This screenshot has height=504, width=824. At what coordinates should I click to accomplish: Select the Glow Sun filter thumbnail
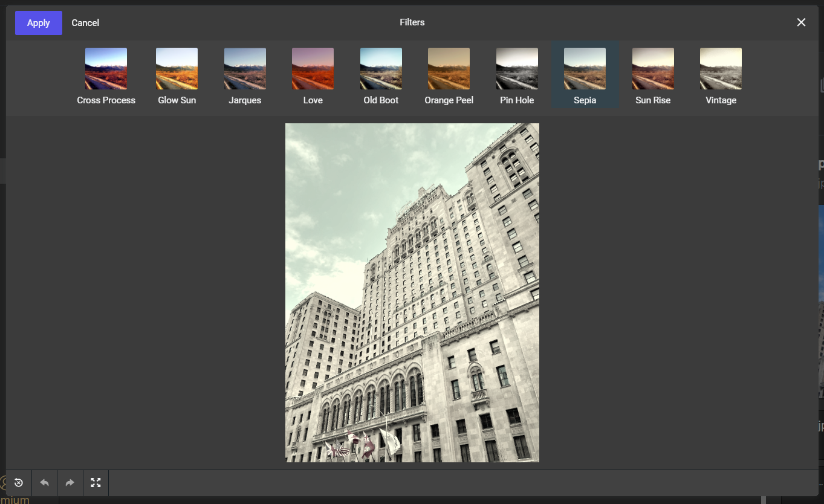[x=177, y=69]
